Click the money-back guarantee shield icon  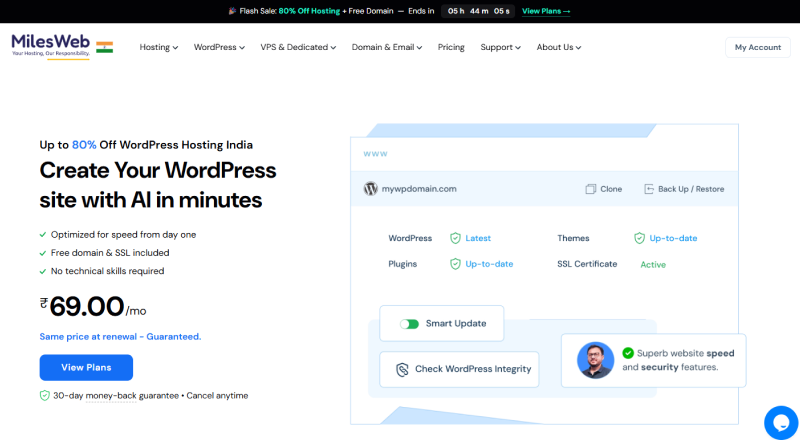(45, 395)
